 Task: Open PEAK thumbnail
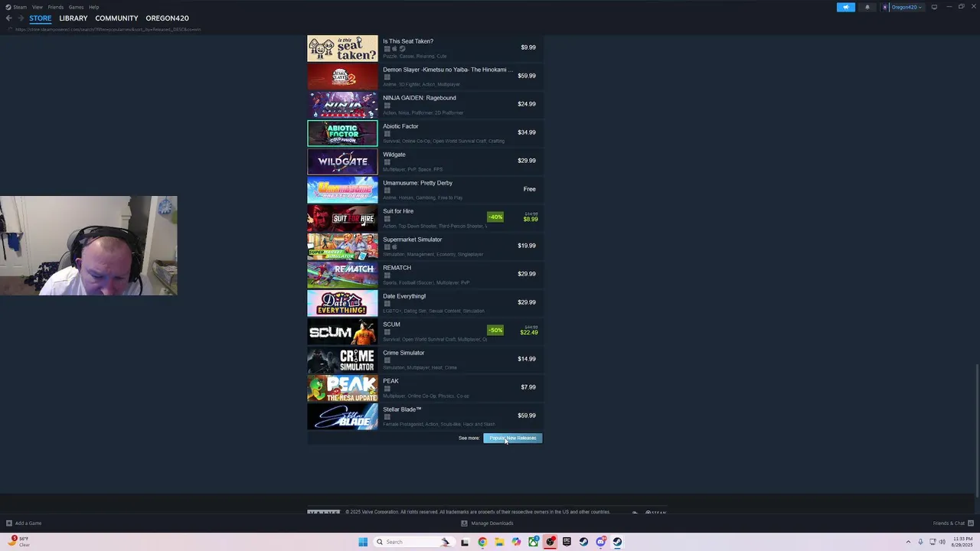tap(342, 388)
